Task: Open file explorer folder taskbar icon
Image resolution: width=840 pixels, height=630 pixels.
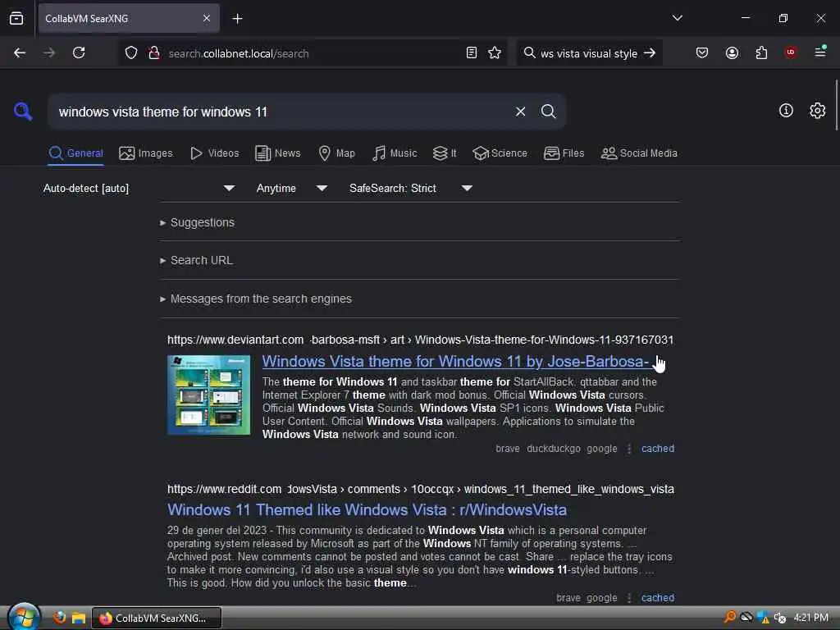Action: 79,618
